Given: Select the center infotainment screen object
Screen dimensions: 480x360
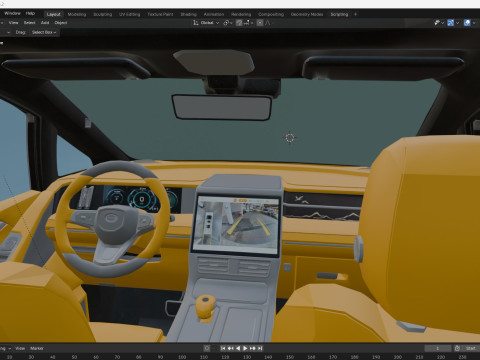Looking at the screenshot, I should coord(236,225).
